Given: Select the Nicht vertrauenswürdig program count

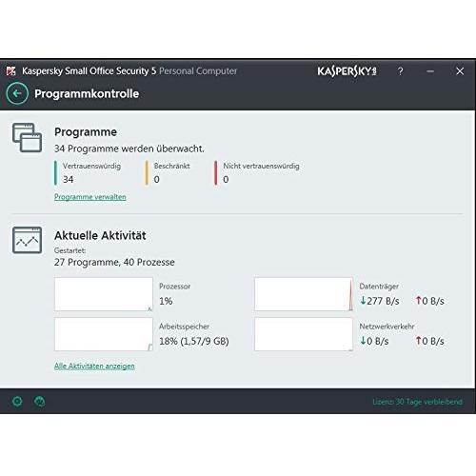Looking at the screenshot, I should (x=226, y=179).
